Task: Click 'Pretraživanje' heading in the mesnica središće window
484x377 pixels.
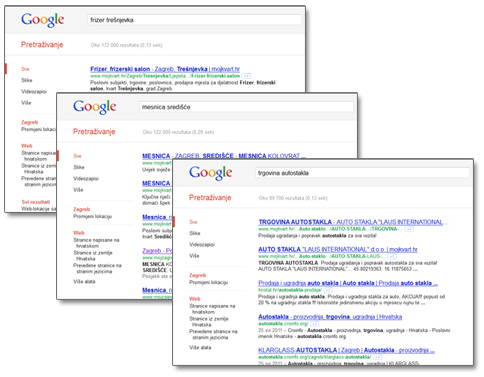Action: [94, 132]
